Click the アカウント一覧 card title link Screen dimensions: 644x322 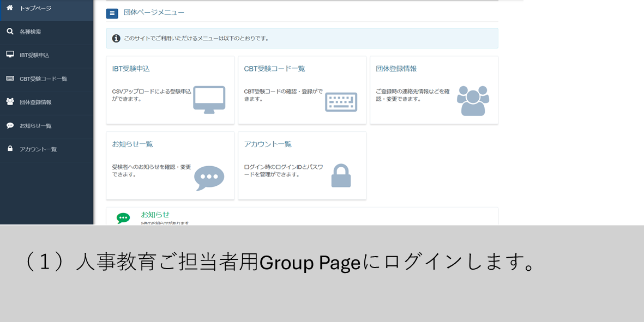tap(268, 144)
